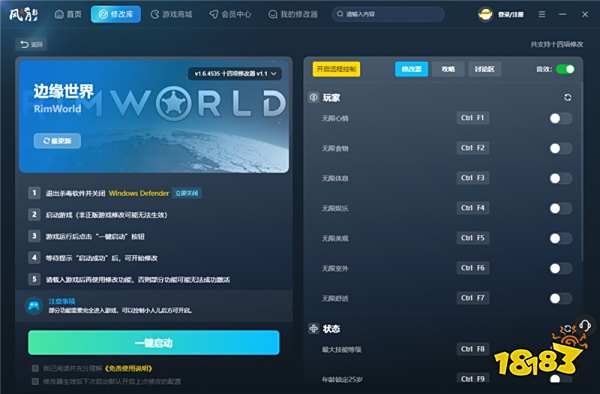Click the Ctrl F2 hotkey box

pos(473,148)
